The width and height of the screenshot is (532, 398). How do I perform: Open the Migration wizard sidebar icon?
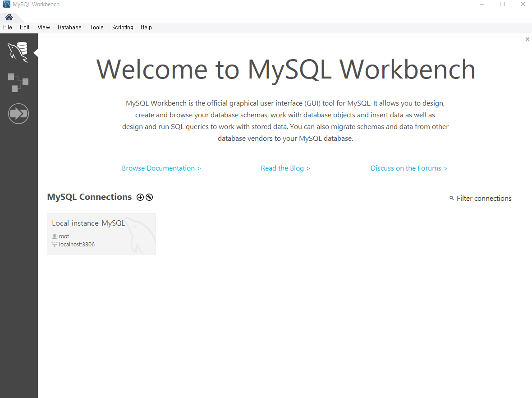18,113
